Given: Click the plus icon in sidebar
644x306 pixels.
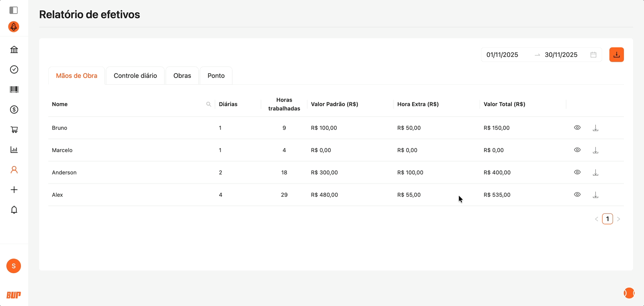Looking at the screenshot, I should pos(14,190).
